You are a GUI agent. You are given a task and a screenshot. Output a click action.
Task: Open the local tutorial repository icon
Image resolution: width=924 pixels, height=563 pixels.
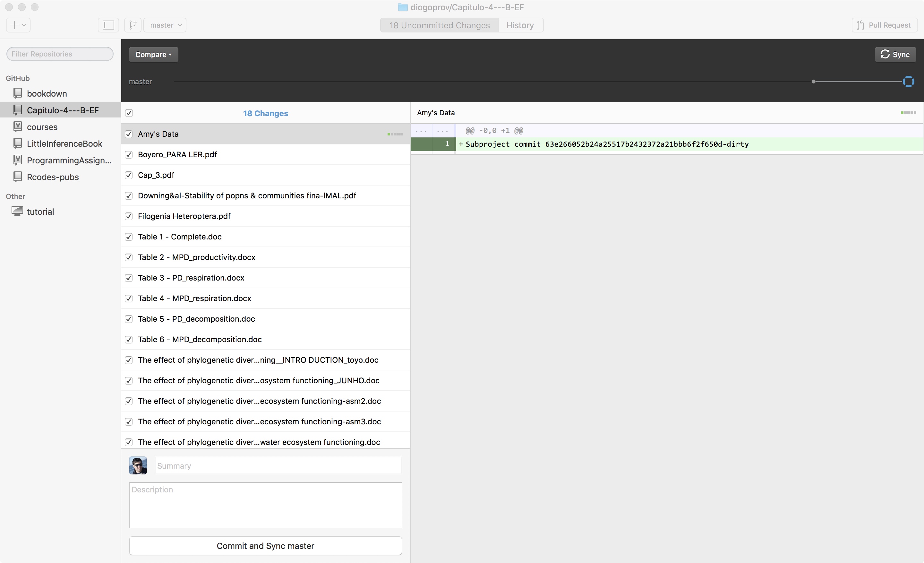[x=17, y=211]
